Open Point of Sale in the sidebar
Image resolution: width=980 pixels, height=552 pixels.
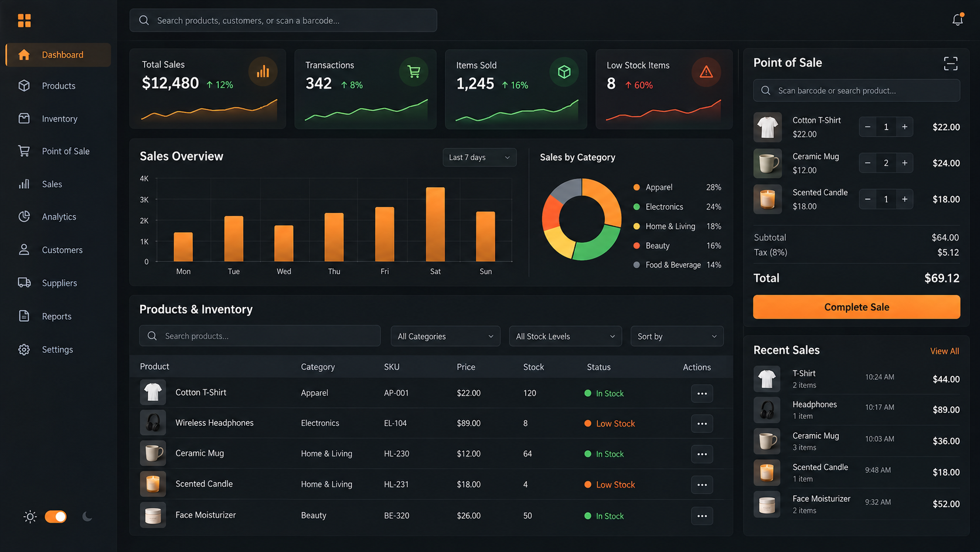pos(58,151)
